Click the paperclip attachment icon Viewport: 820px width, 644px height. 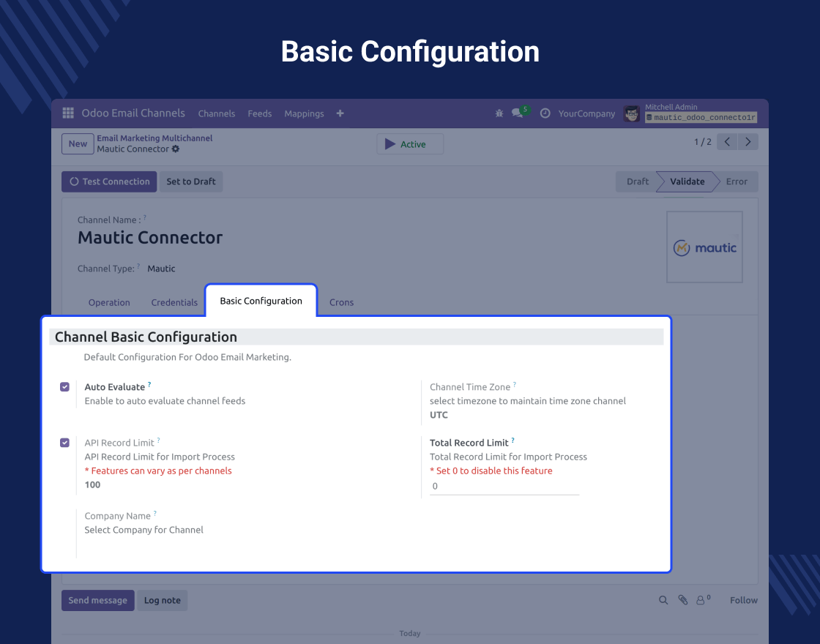click(682, 600)
